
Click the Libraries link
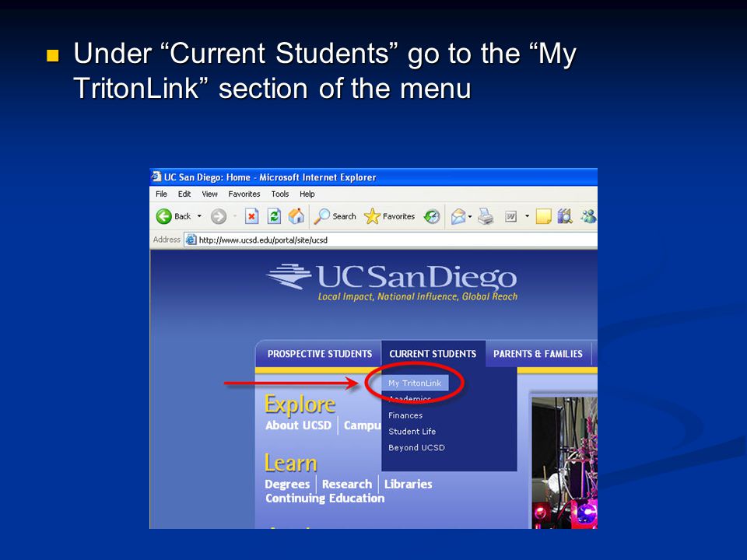tap(409, 484)
